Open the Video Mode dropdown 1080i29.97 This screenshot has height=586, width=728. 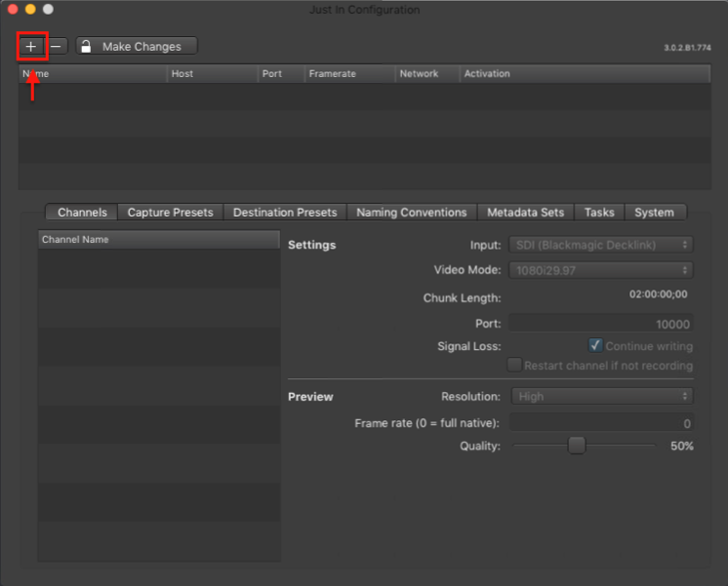601,270
